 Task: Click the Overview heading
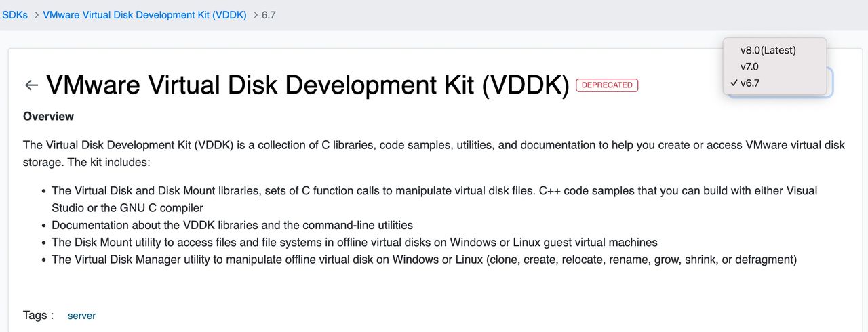tap(48, 117)
